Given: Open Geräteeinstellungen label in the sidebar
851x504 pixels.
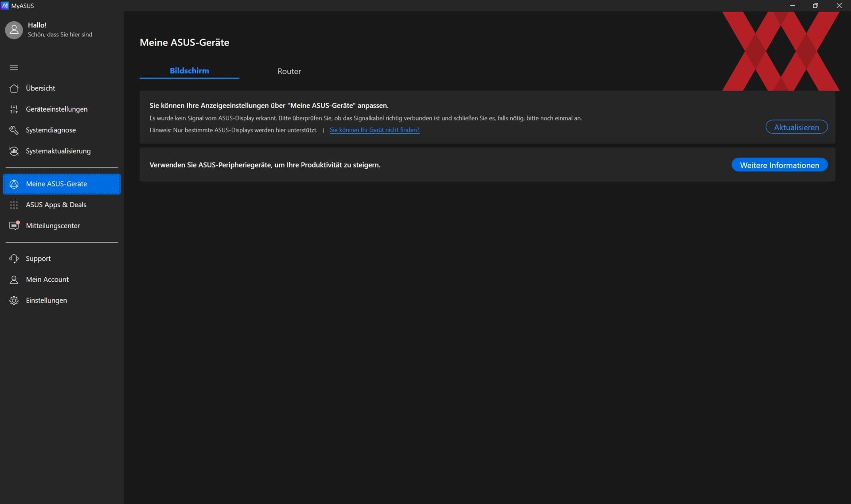Looking at the screenshot, I should click(57, 109).
